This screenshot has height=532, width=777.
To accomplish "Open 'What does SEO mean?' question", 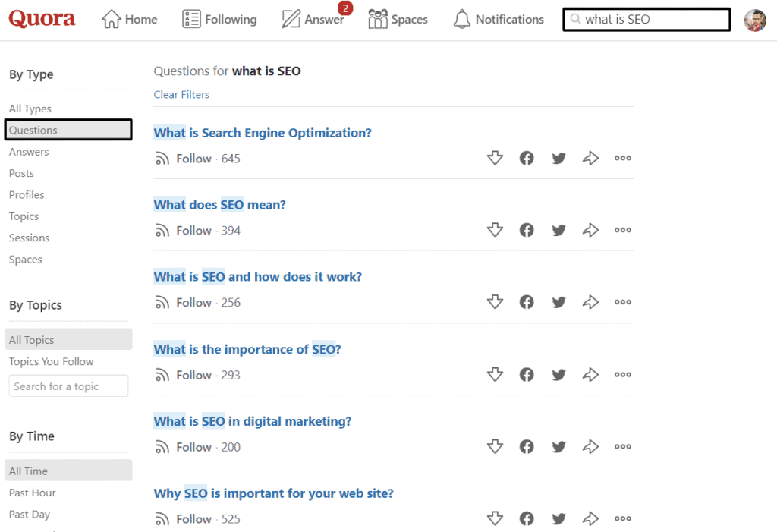I will coord(219,205).
